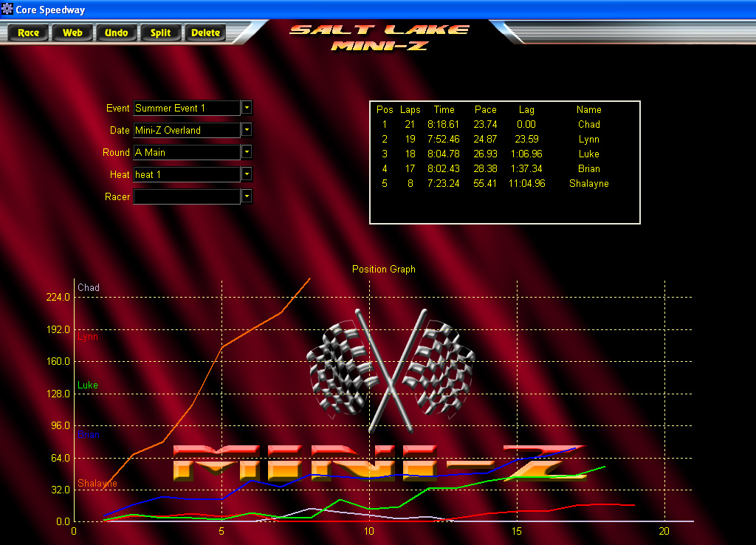The height and width of the screenshot is (545, 756).
Task: Click the Pace column header
Action: (x=486, y=110)
